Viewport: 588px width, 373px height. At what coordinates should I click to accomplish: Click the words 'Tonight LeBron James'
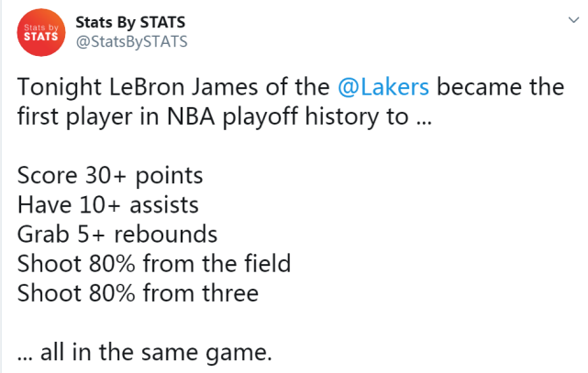point(138,88)
